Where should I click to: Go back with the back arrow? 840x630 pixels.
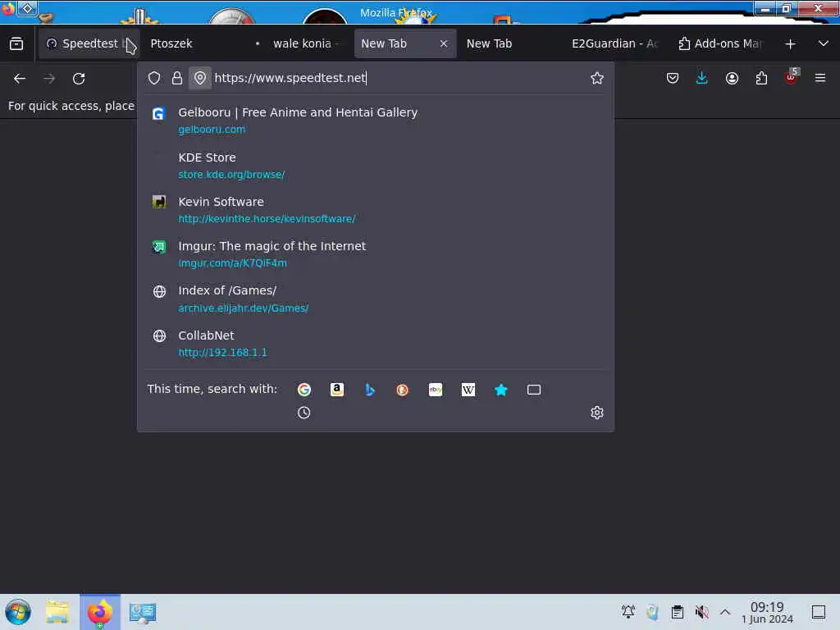click(x=20, y=79)
